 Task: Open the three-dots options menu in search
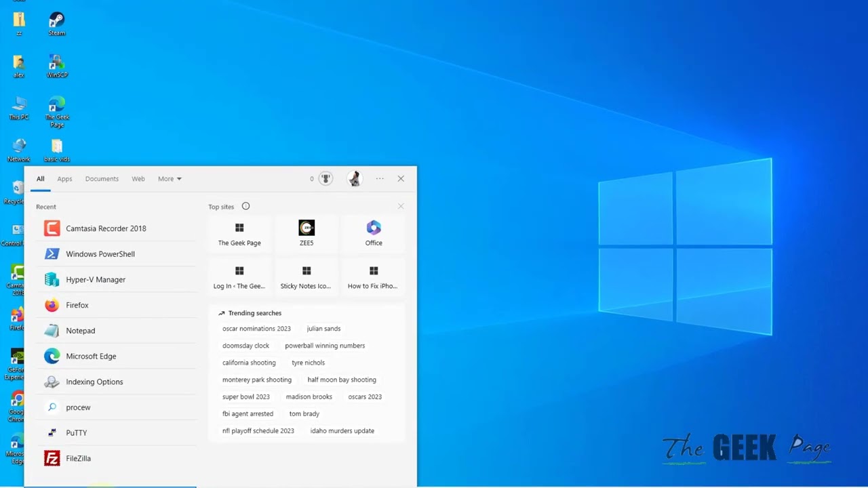click(380, 179)
